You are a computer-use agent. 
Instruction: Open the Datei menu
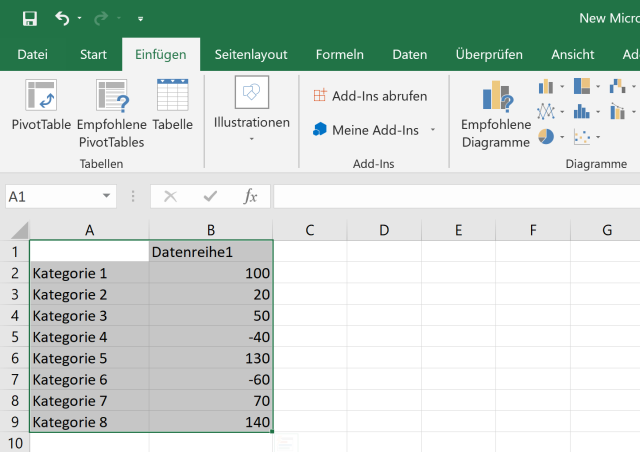(32, 54)
